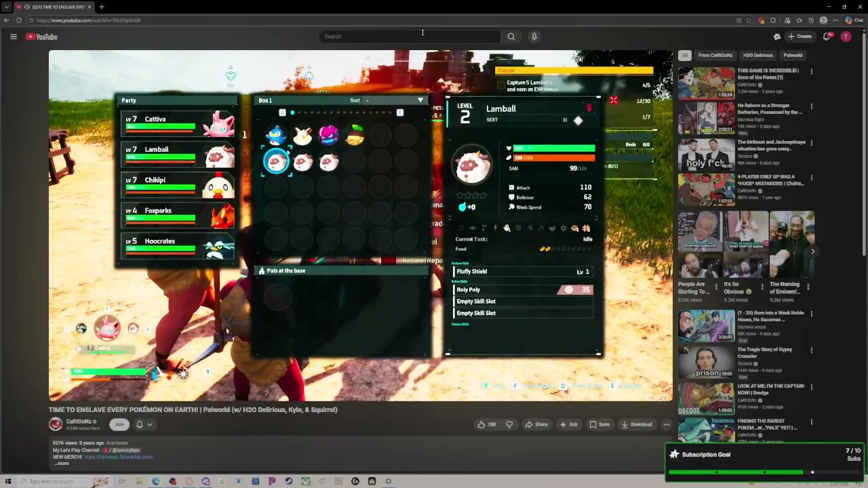The height and width of the screenshot is (488, 868).
Task: Expand the channel notification bell dropdown
Action: pyautogui.click(x=144, y=424)
